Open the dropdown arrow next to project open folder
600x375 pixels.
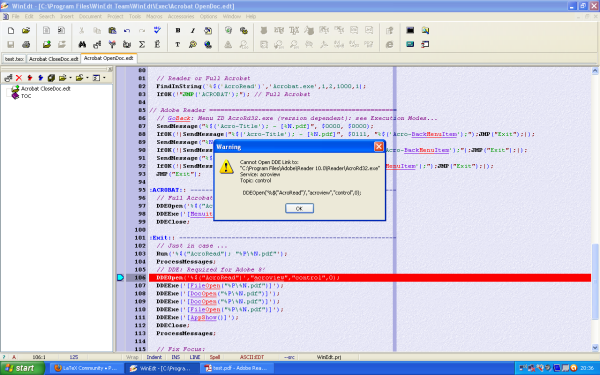tap(70, 78)
